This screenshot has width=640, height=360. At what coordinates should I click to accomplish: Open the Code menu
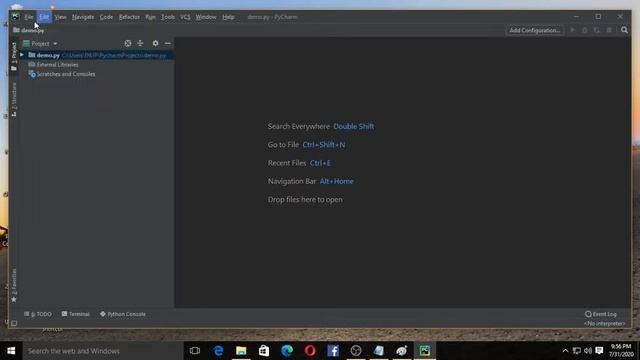(106, 17)
